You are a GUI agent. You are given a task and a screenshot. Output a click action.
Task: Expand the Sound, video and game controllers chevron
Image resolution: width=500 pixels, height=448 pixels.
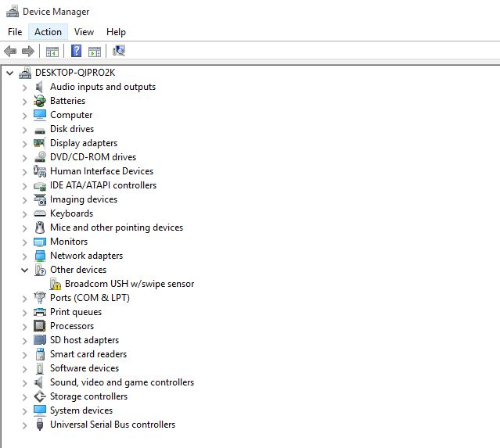coord(24,383)
